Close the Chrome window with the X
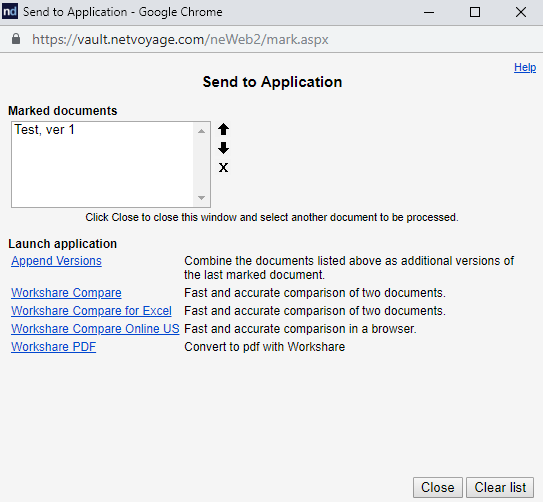The image size is (543, 502). pos(520,12)
